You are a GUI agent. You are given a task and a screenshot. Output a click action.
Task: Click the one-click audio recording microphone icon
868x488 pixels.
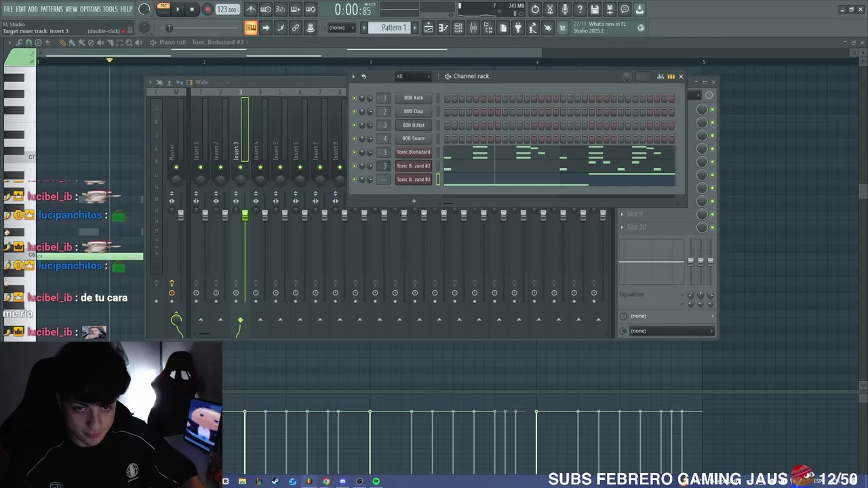click(565, 9)
